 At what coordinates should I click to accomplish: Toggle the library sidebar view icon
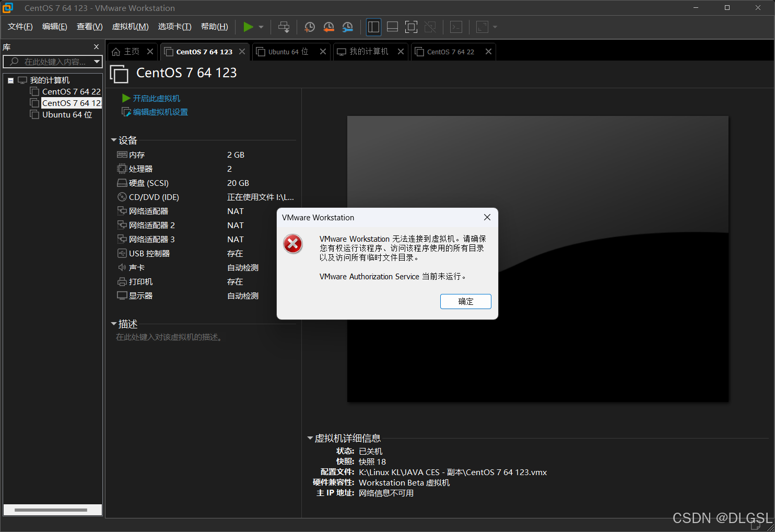click(373, 27)
